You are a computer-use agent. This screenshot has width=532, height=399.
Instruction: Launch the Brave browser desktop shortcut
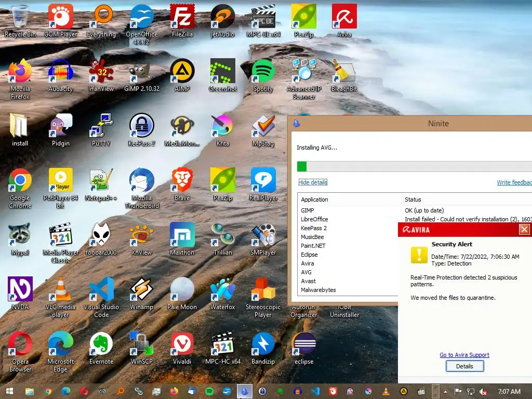click(182, 184)
